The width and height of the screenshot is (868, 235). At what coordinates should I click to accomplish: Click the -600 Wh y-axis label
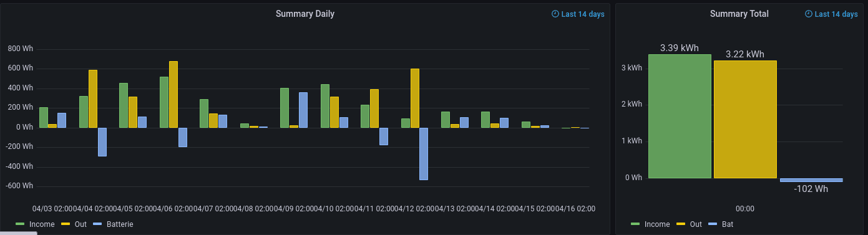[x=19, y=186]
